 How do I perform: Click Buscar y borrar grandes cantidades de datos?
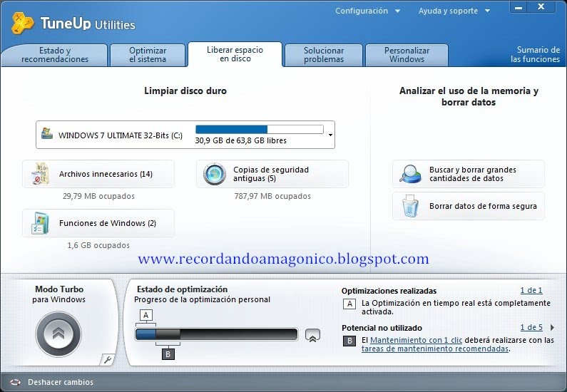pos(469,174)
